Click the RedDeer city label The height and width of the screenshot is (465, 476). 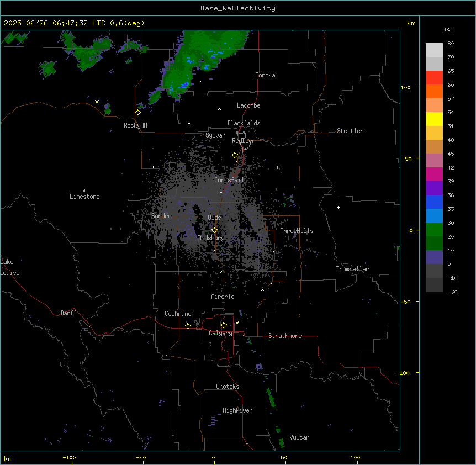243,141
